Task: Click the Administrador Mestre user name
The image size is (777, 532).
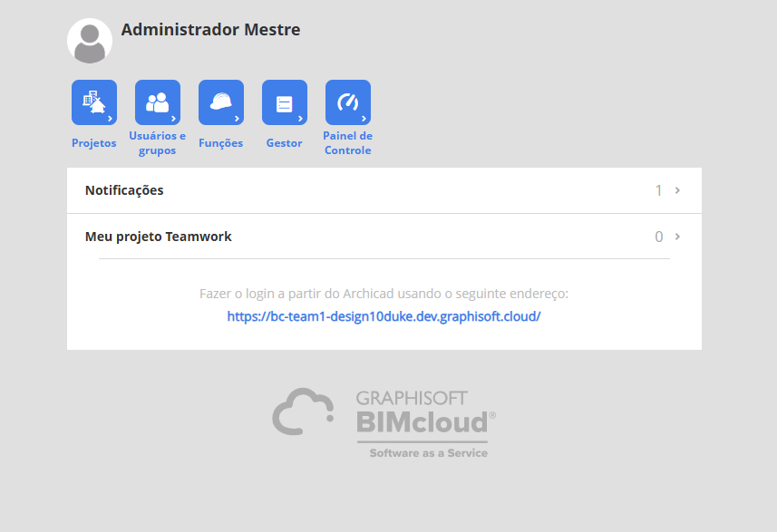Action: 210,30
